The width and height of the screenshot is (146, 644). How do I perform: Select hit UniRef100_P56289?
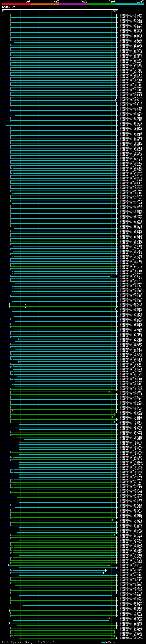pyautogui.click(x=131, y=397)
